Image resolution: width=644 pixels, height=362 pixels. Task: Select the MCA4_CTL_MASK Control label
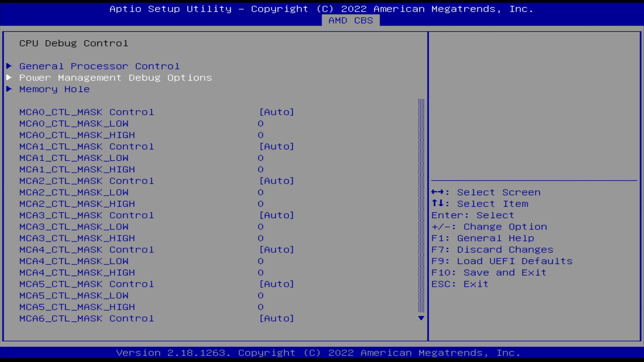point(87,250)
